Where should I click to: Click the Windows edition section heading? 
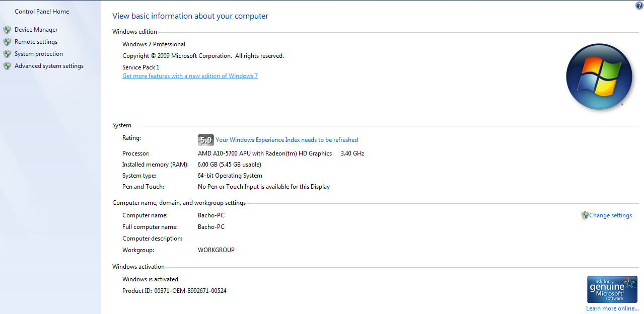point(134,32)
